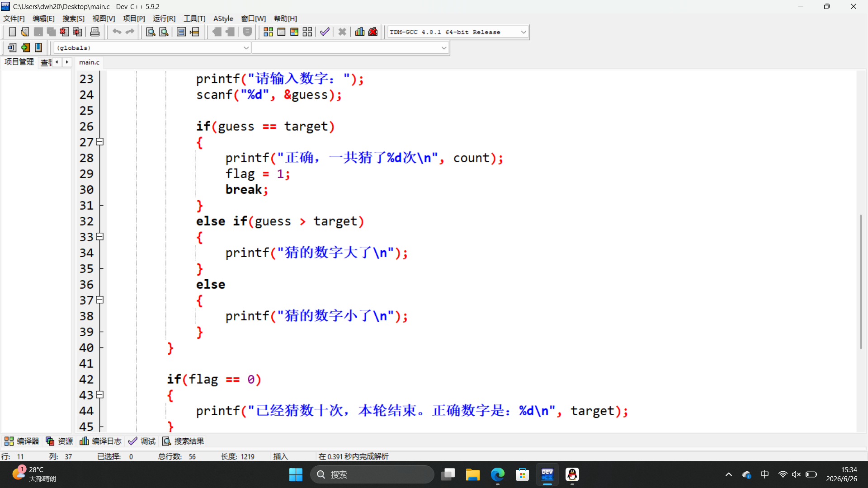Screen dimensions: 868x488
Task: Click the Run program icon
Action: point(281,32)
